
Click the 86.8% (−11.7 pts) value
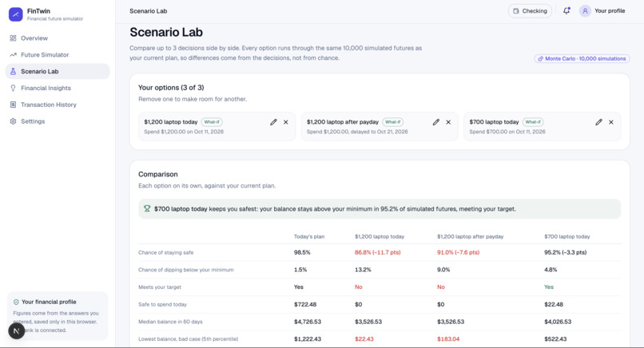(377, 252)
